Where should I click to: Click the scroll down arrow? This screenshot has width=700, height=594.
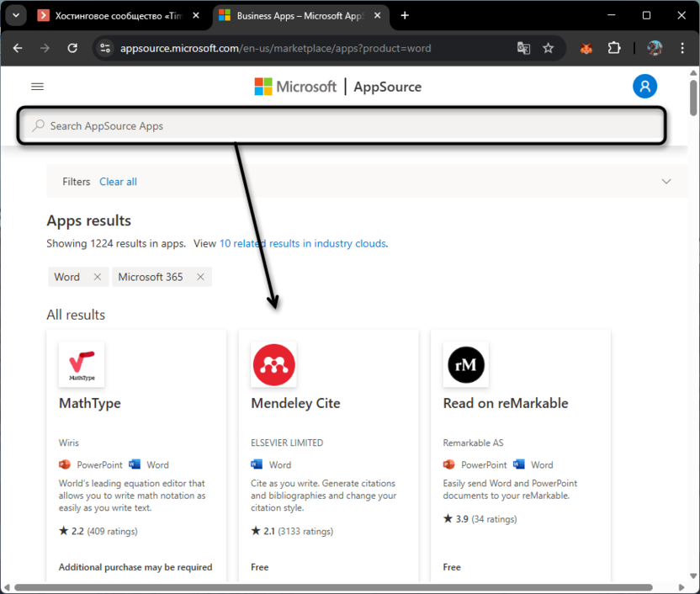(x=693, y=575)
